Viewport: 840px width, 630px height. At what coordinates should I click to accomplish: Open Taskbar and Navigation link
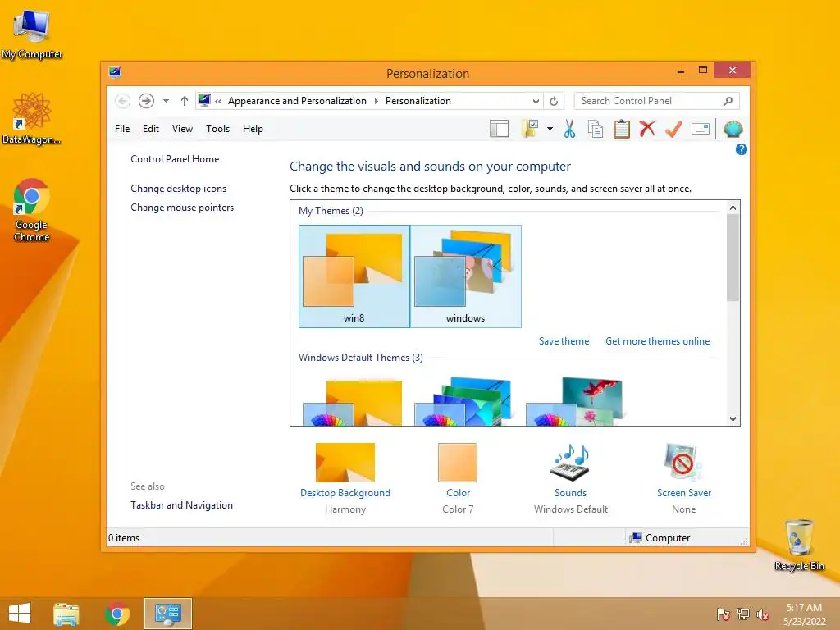click(181, 505)
